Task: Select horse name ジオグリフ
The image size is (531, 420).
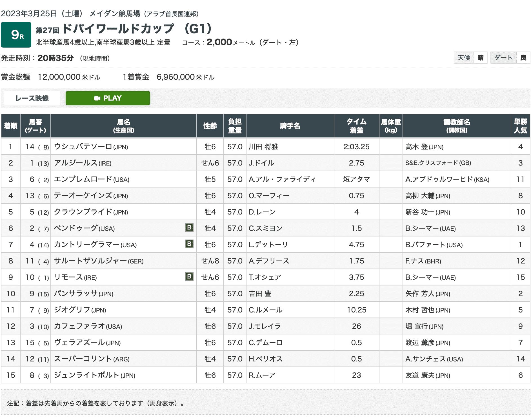Action: pos(72,310)
